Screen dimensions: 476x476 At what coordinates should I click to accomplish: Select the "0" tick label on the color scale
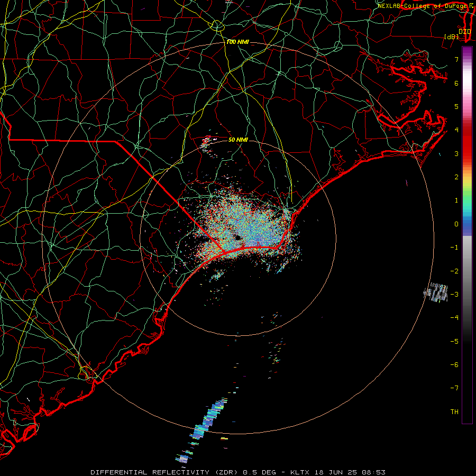tap(456, 224)
